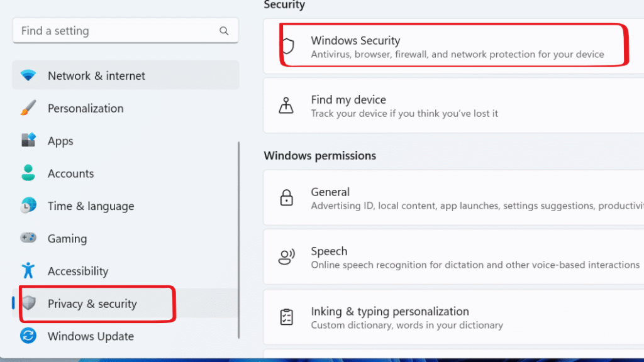Open Speech permissions
Screen dimensions: 644x362
453,257
